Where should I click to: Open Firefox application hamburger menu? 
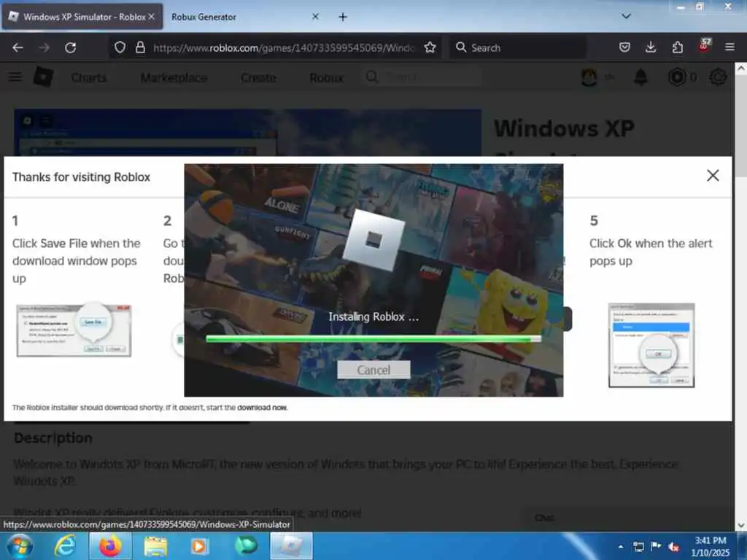pos(729,47)
